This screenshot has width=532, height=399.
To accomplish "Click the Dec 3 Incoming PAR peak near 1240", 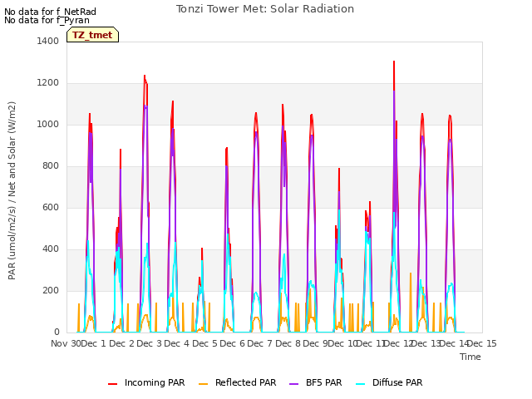I will click(x=145, y=76).
